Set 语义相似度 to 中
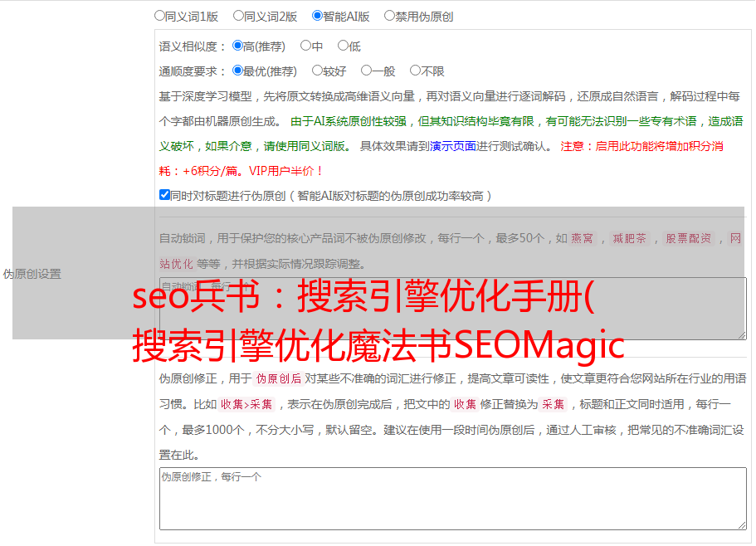This screenshot has width=756, height=546. 305,46
